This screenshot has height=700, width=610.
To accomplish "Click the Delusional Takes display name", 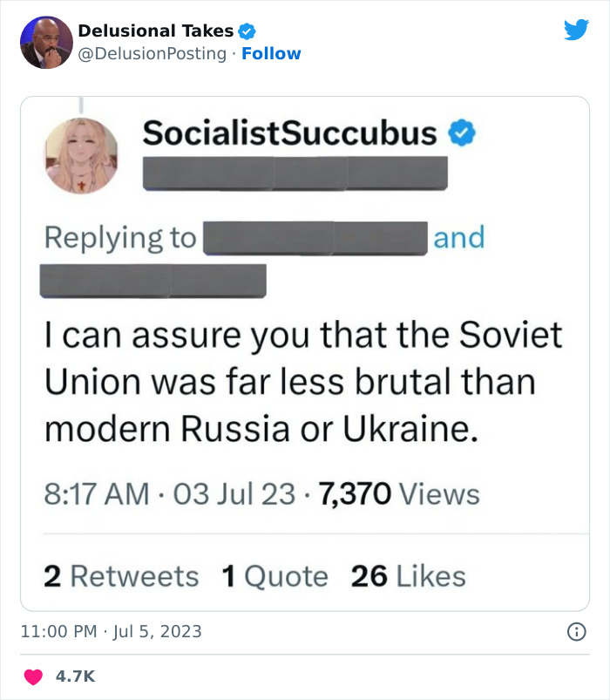I will (x=155, y=31).
